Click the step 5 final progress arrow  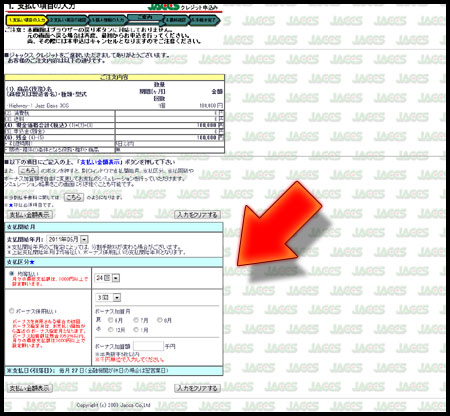pos(205,20)
